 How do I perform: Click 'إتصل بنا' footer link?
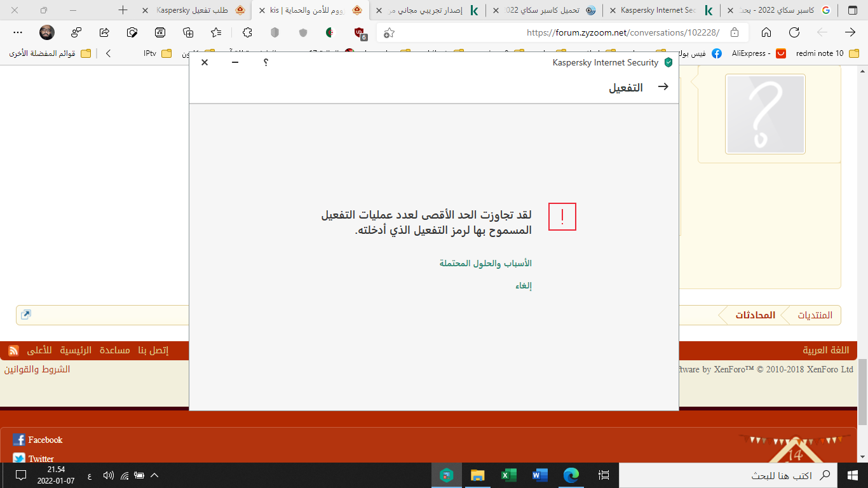(x=154, y=350)
